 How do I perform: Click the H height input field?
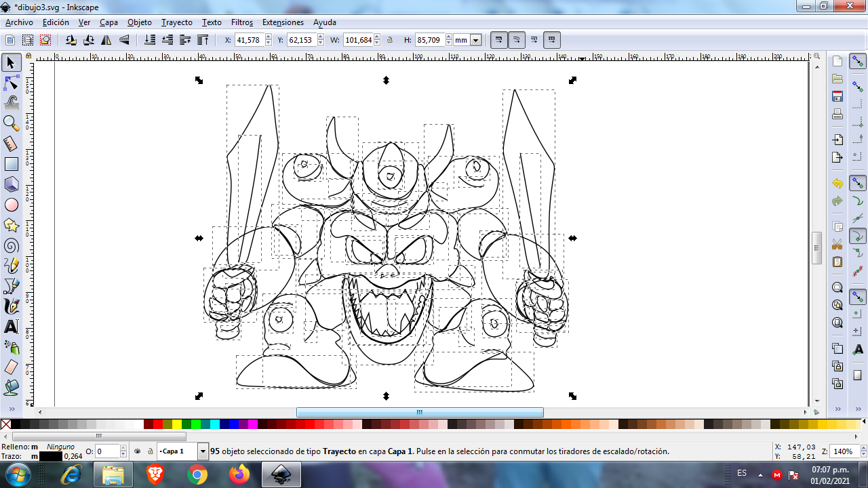point(430,40)
